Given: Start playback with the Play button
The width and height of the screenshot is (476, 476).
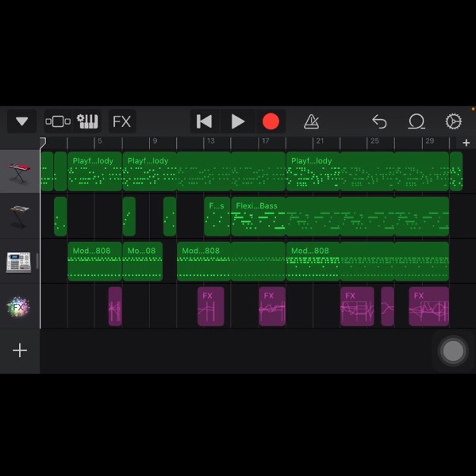Looking at the screenshot, I should pyautogui.click(x=238, y=121).
